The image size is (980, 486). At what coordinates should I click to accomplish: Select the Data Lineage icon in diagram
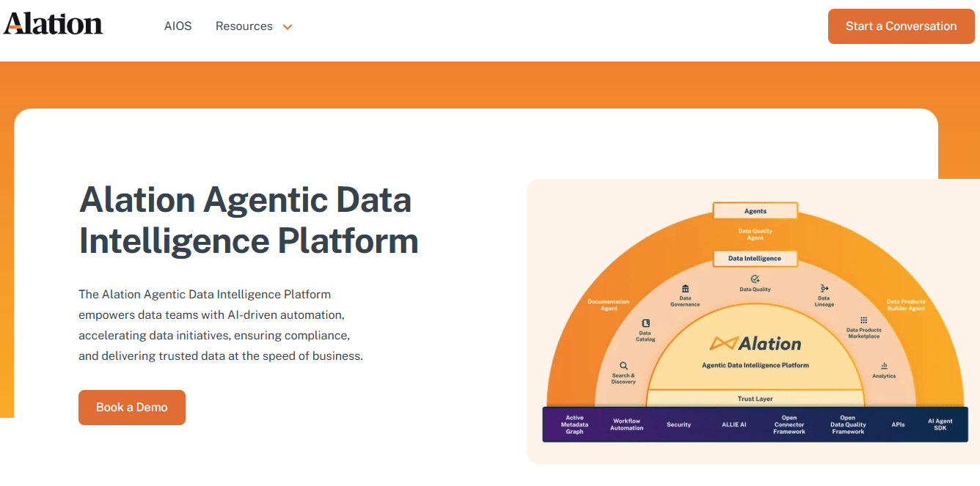(824, 288)
